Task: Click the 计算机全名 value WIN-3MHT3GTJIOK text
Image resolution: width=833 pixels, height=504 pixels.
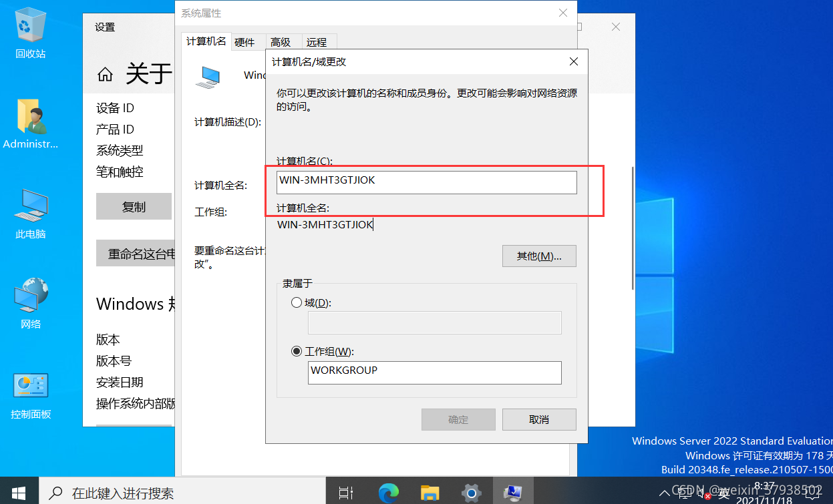Action: pyautogui.click(x=325, y=225)
